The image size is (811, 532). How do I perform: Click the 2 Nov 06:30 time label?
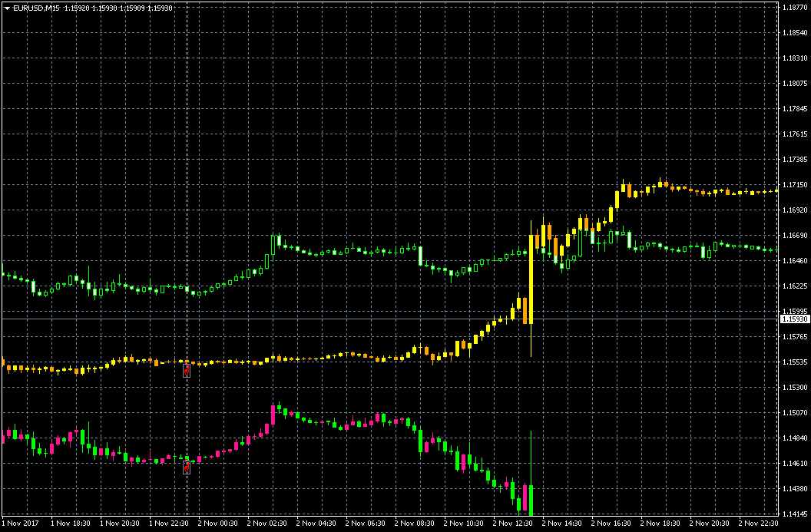366,524
